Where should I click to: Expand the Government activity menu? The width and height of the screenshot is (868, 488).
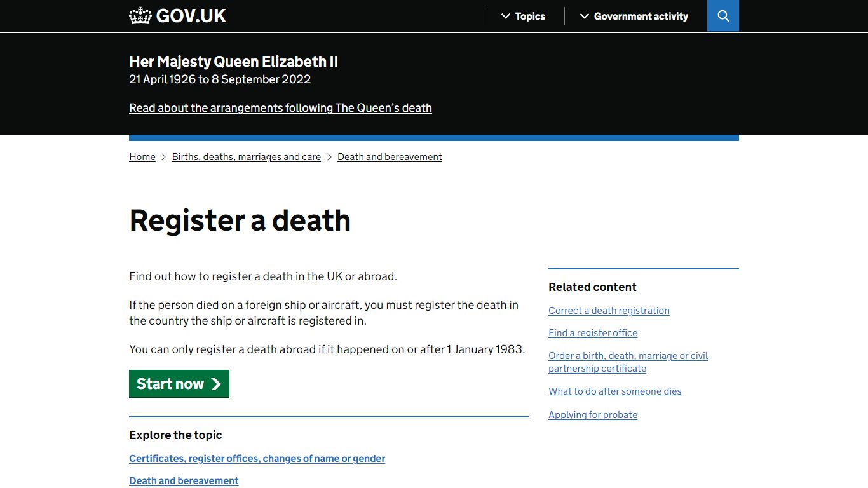click(634, 17)
